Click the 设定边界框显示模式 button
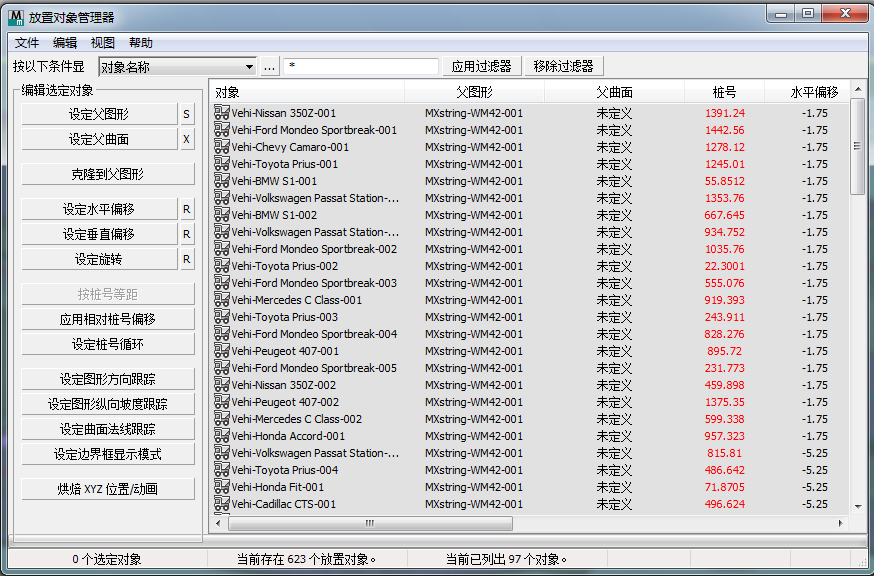The image size is (874, 576). 108,454
